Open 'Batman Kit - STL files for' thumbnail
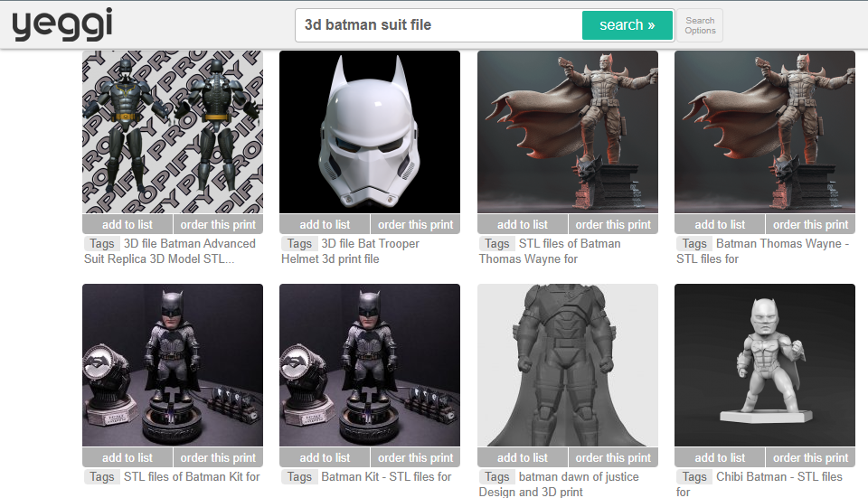 point(370,365)
